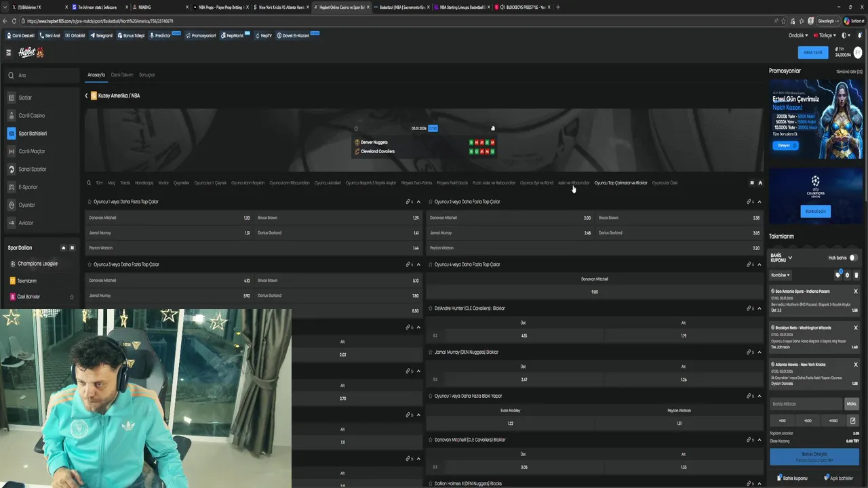
Task: Select Spor Bahisleri in the sidebar
Action: point(41,134)
